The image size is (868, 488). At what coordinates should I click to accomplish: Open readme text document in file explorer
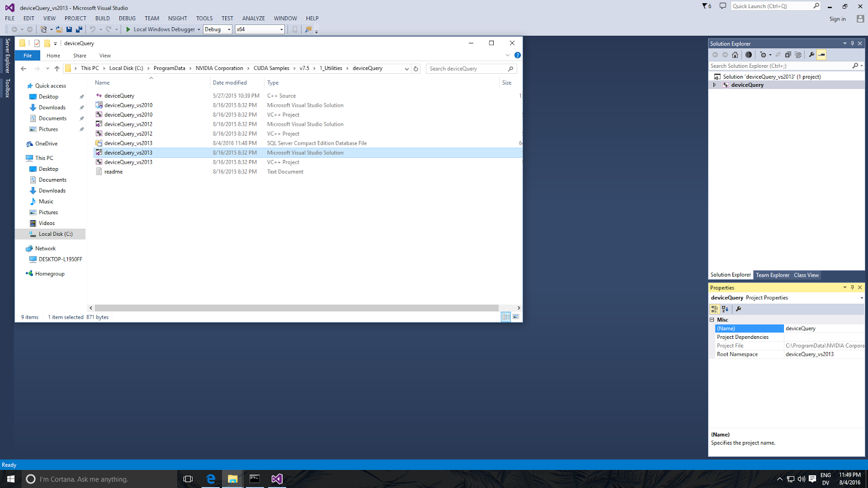coord(113,171)
